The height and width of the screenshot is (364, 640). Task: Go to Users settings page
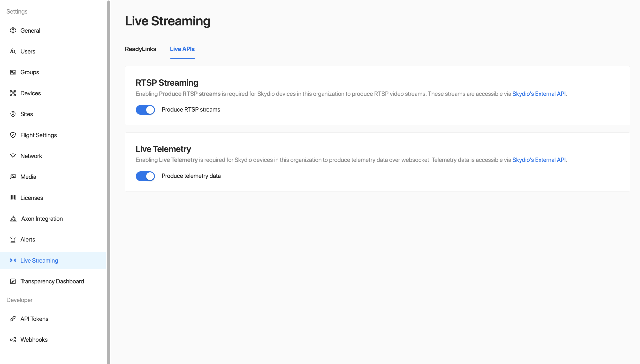tap(28, 51)
